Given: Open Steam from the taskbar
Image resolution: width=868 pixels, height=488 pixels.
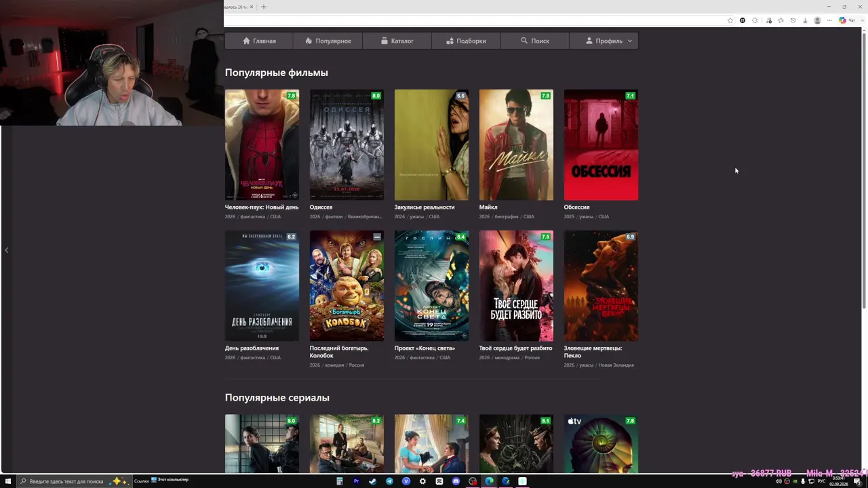Looking at the screenshot, I should pyautogui.click(x=372, y=481).
